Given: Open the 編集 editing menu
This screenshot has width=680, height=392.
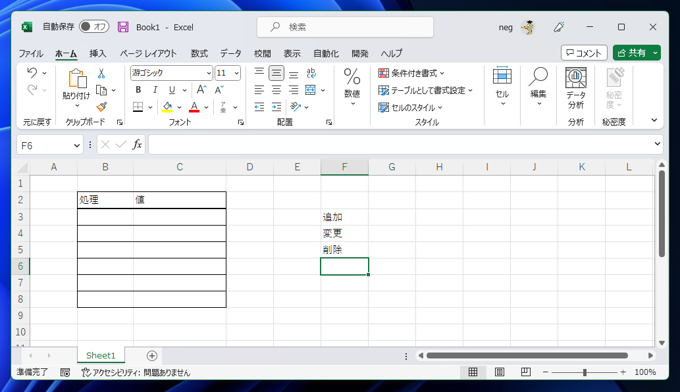Looking at the screenshot, I should [538, 86].
